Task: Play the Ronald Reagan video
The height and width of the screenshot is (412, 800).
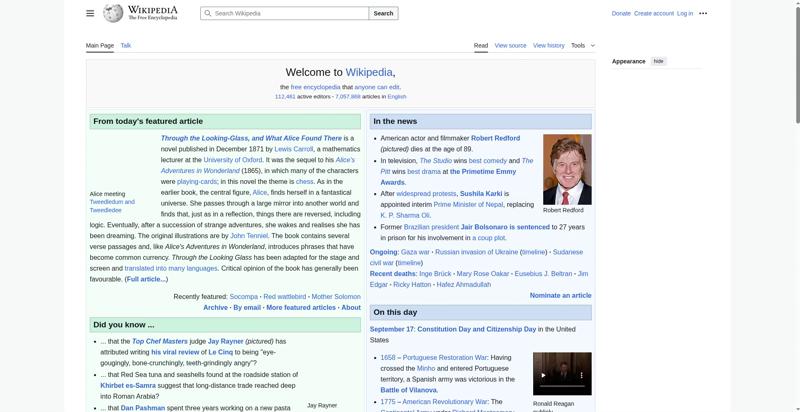Action: coord(543,375)
